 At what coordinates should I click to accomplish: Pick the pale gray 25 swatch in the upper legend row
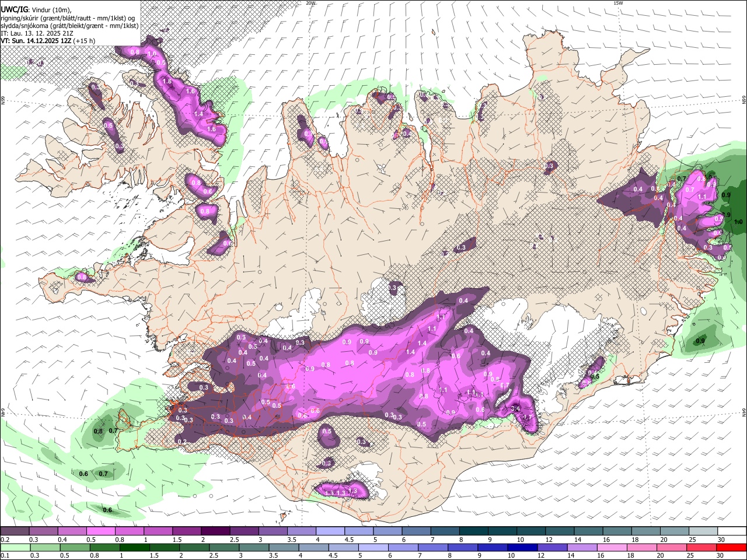pos(704,531)
